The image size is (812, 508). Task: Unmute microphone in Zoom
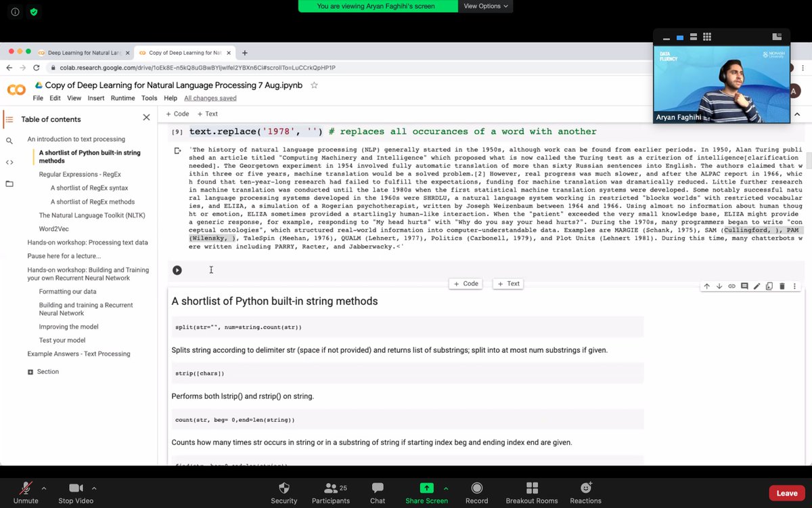click(x=26, y=492)
